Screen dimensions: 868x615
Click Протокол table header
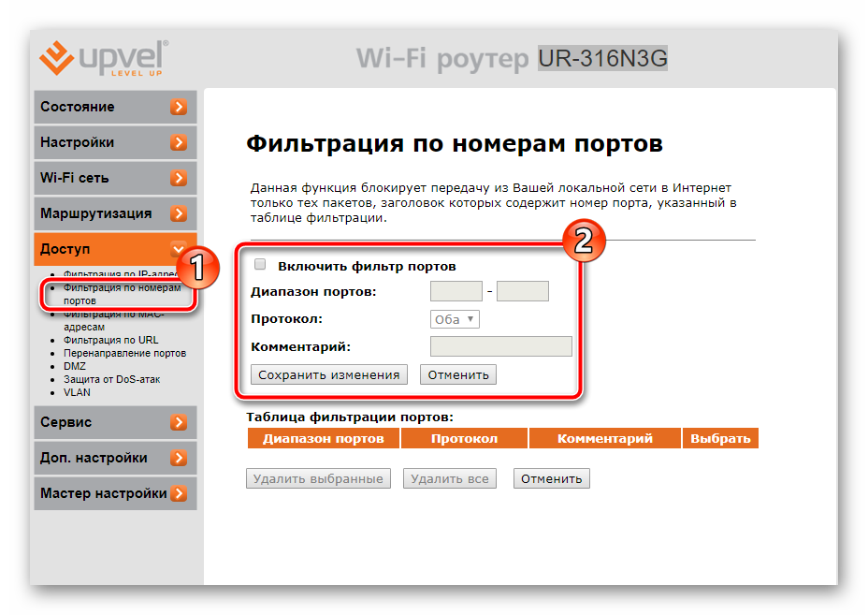[464, 438]
